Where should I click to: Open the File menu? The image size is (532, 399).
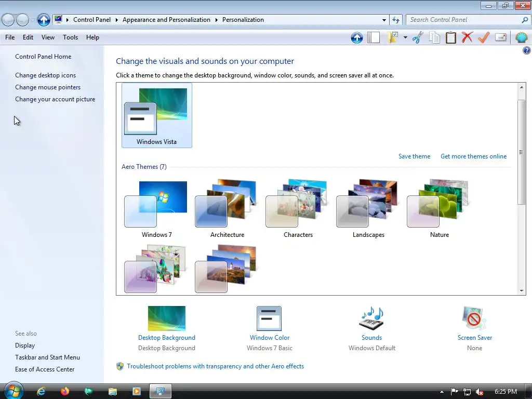coord(10,37)
